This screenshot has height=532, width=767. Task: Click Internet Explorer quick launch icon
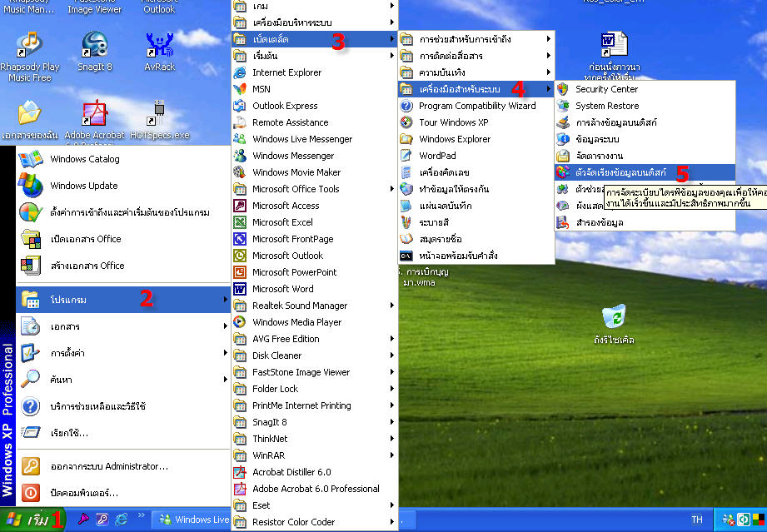122,519
